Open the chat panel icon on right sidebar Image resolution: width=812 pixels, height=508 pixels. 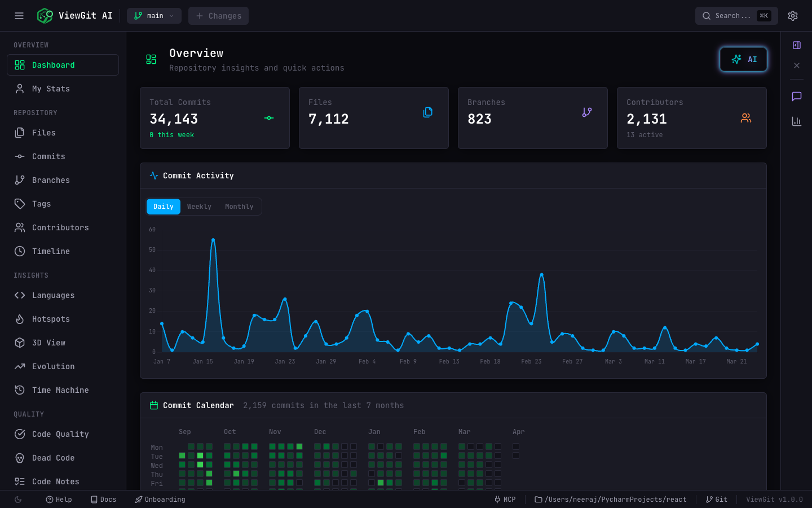click(796, 96)
